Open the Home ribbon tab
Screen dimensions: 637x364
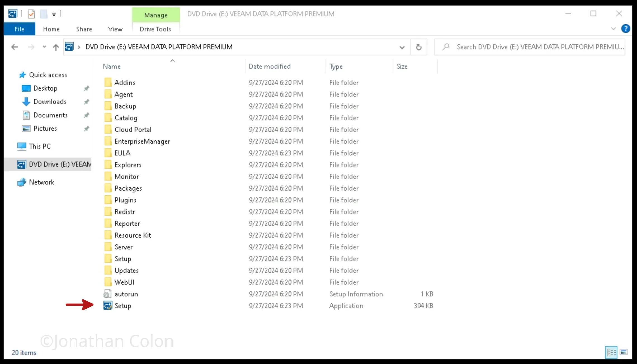click(51, 29)
